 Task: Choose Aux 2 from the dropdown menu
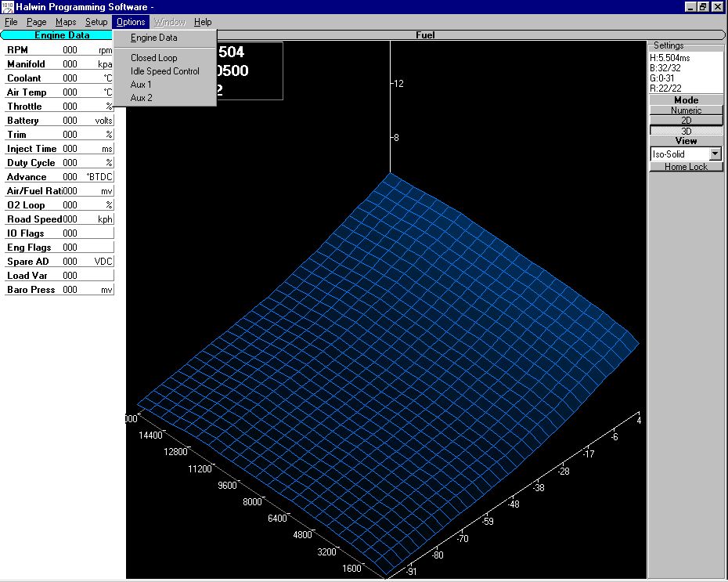click(141, 98)
